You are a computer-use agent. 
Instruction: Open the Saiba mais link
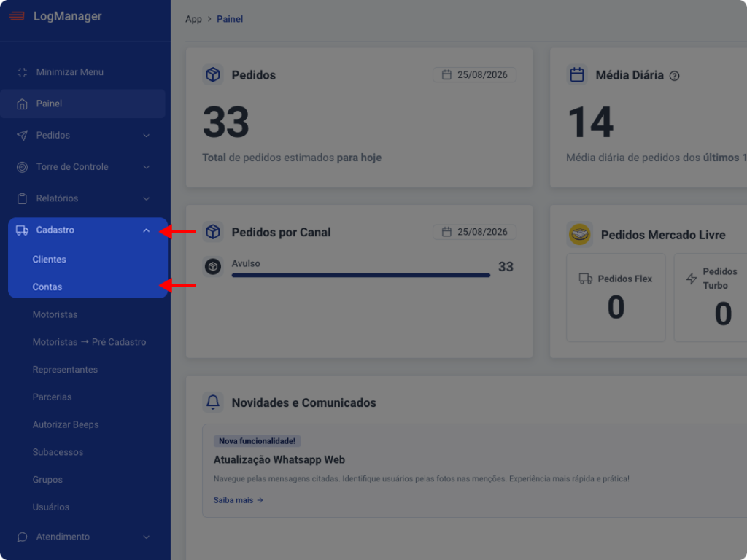click(x=239, y=500)
